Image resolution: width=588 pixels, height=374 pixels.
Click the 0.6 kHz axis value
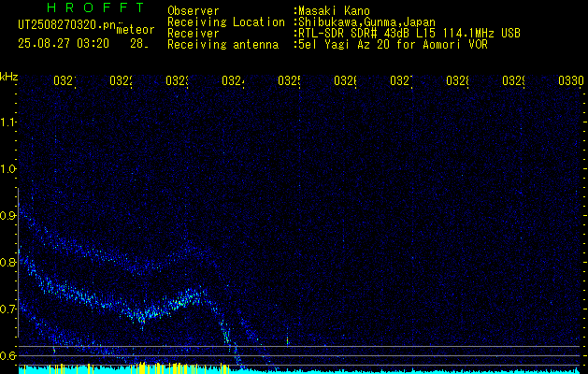[x=9, y=355]
